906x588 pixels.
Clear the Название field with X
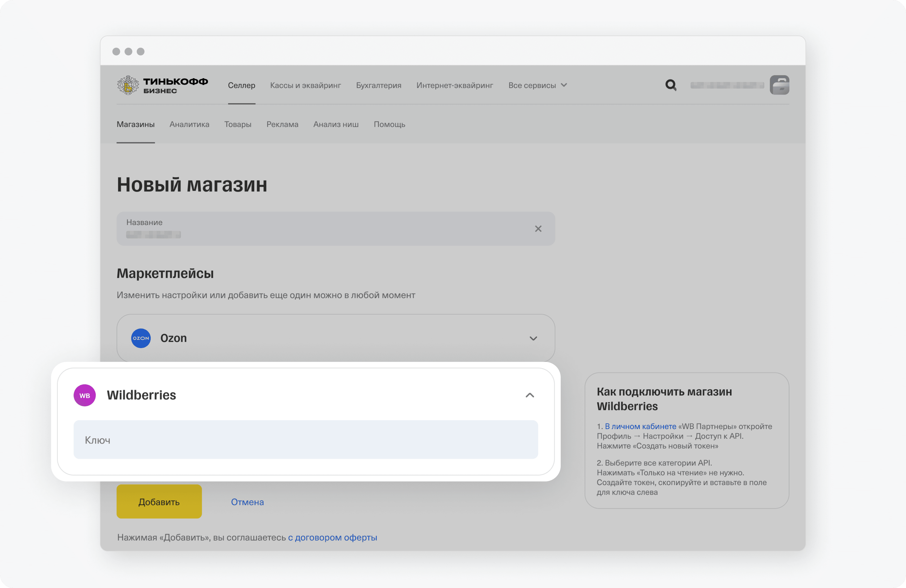pos(538,229)
